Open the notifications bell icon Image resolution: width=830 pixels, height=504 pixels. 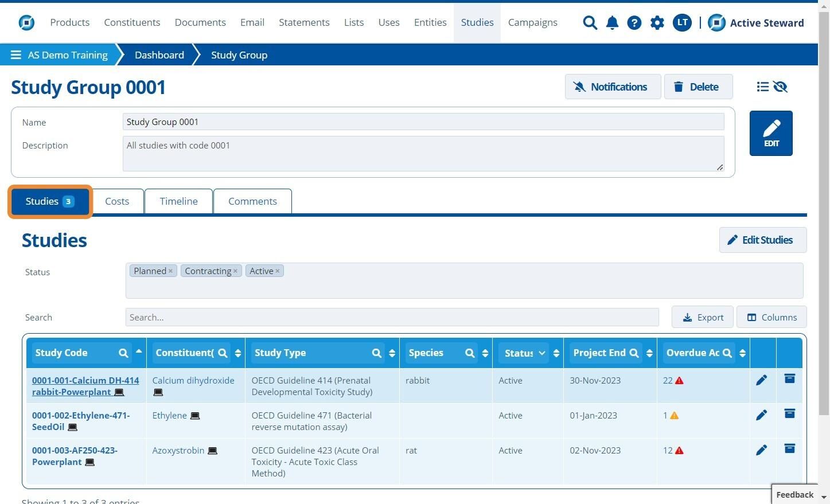click(612, 22)
